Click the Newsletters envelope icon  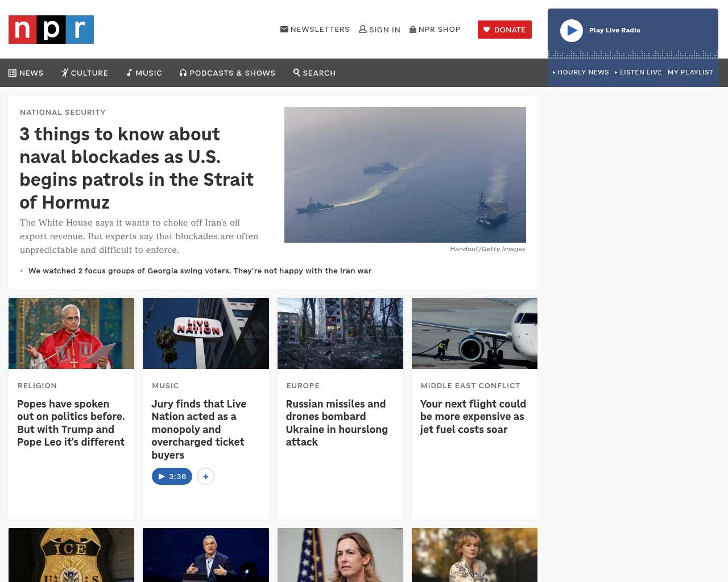point(284,29)
